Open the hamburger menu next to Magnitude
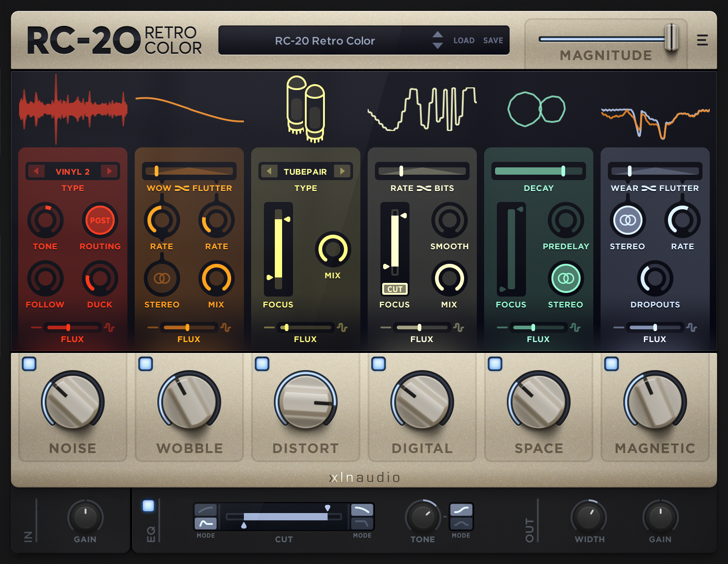The width and height of the screenshot is (728, 564). [702, 40]
